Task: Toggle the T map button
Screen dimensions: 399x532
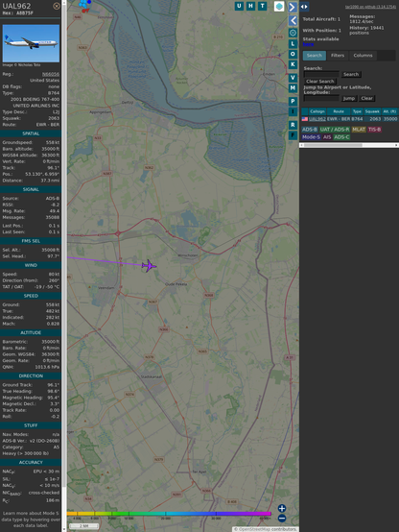Action: pos(263,6)
